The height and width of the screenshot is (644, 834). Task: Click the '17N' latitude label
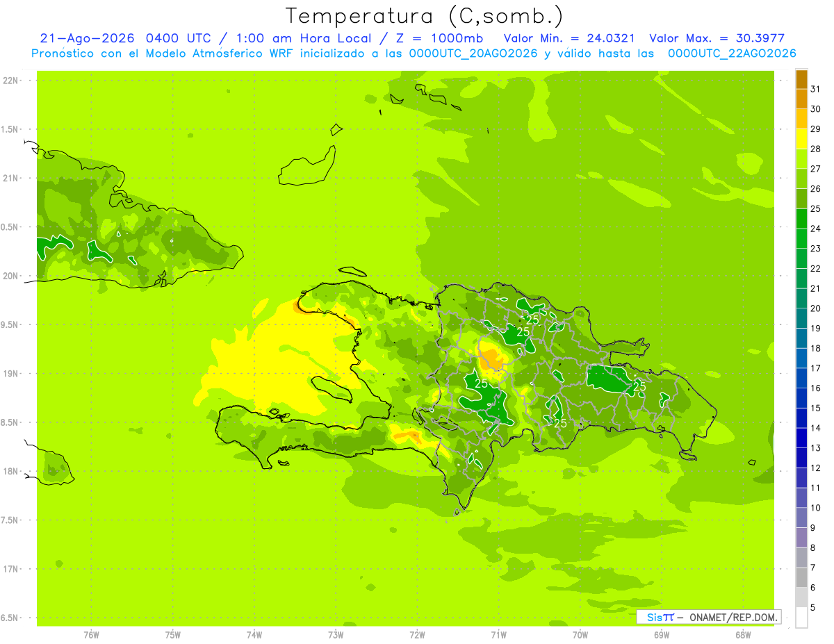point(10,569)
